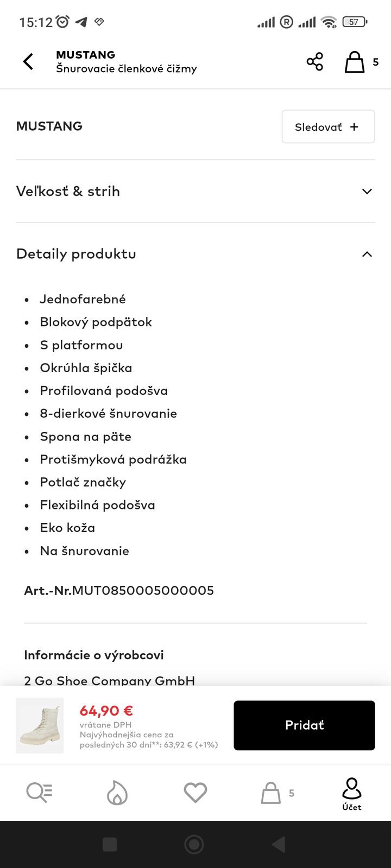Tap the share icon in header
391x868 pixels.
click(315, 62)
